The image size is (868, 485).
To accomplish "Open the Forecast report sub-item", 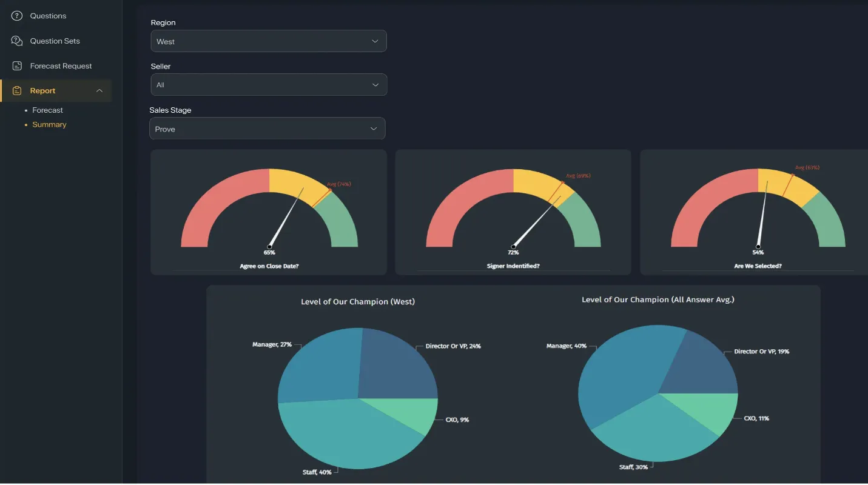I will [48, 110].
